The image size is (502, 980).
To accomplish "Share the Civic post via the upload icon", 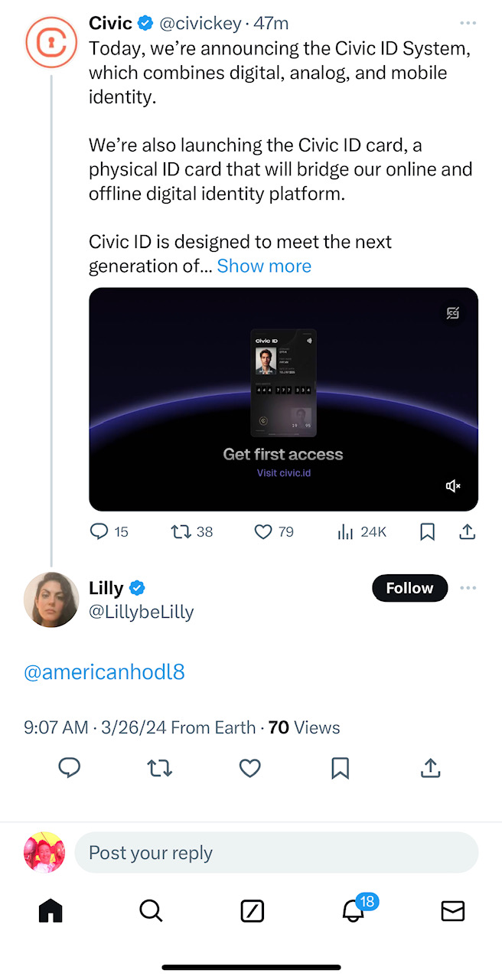I will [x=467, y=531].
